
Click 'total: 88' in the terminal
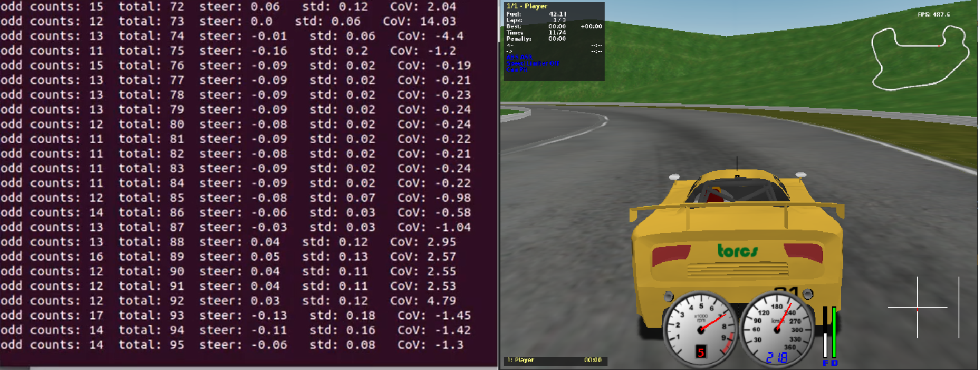(151, 242)
